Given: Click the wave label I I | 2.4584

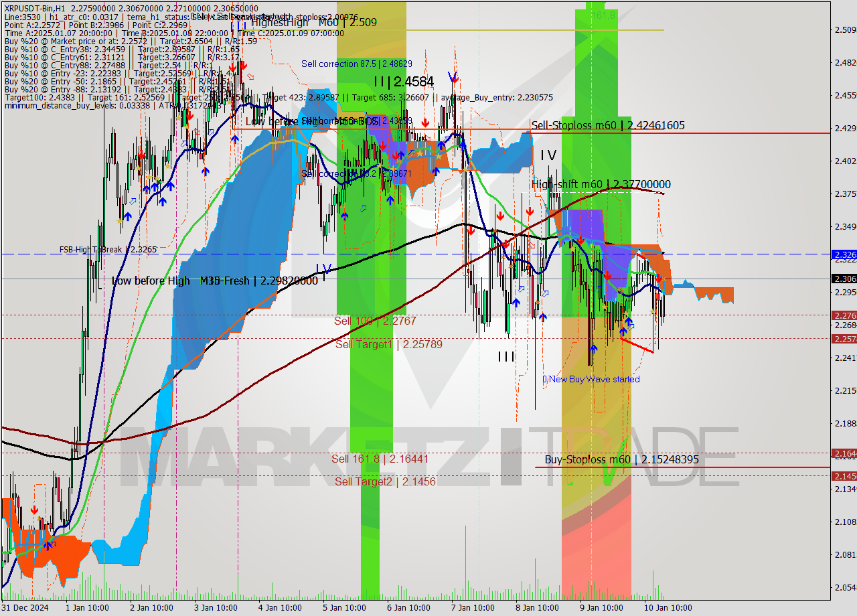Looking at the screenshot, I should [x=404, y=82].
